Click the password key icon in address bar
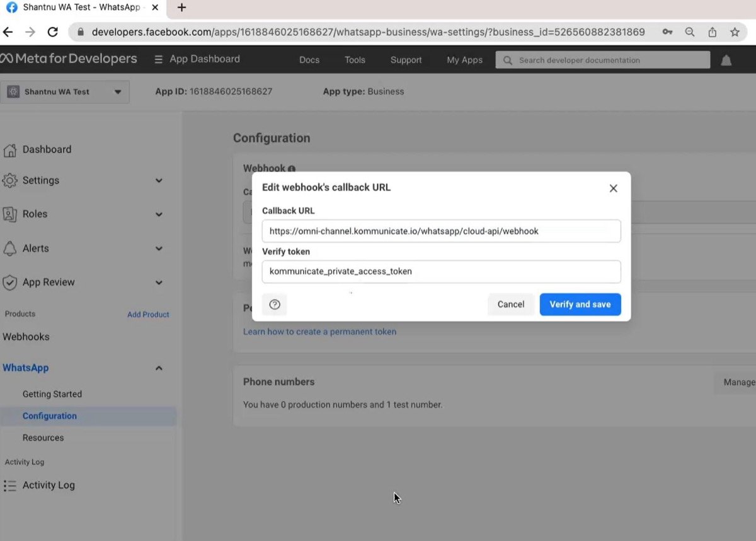 (x=667, y=32)
